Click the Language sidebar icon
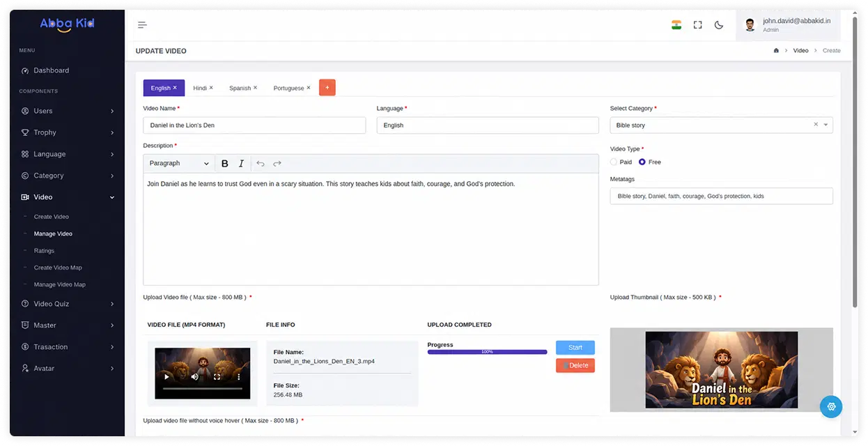 coord(26,154)
